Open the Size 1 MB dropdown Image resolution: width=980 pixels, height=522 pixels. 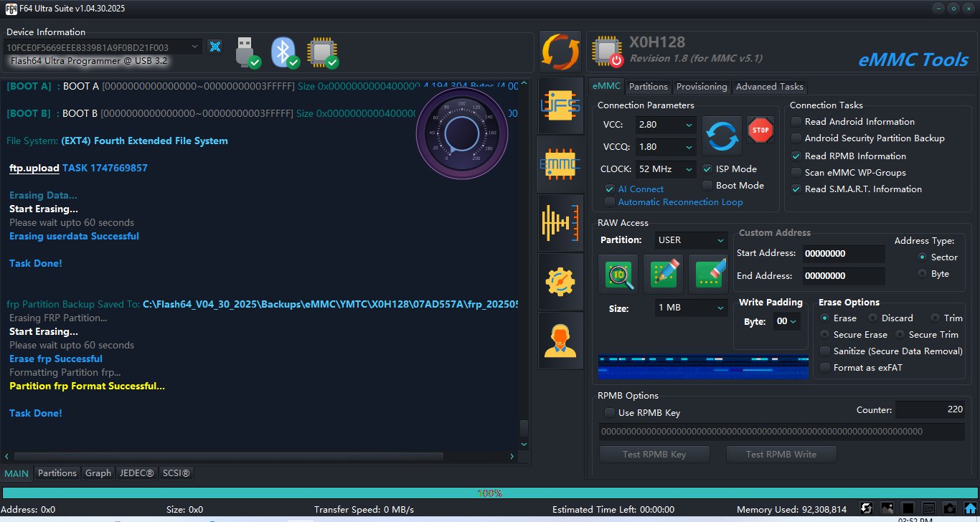[x=692, y=308]
